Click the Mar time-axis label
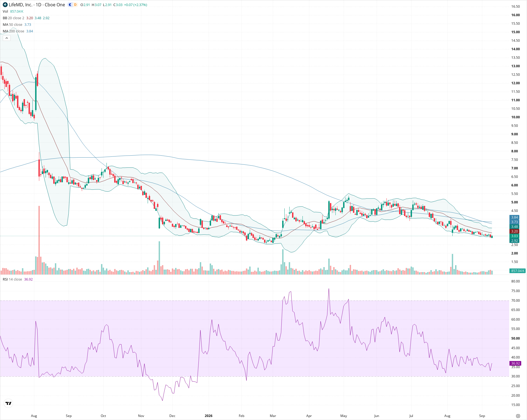 pyautogui.click(x=273, y=416)
